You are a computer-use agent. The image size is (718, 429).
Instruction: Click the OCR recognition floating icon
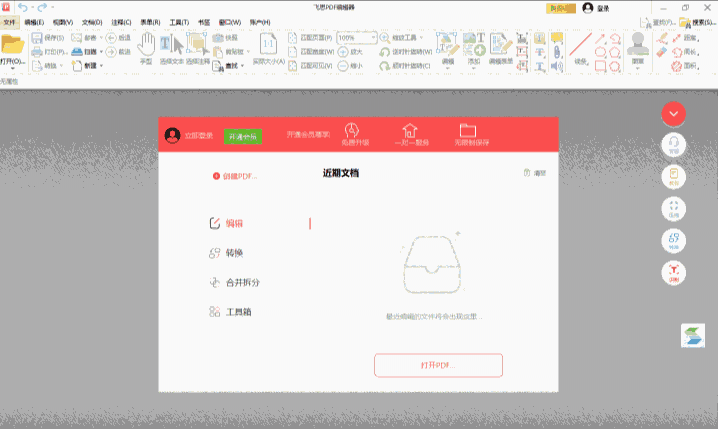tap(673, 272)
